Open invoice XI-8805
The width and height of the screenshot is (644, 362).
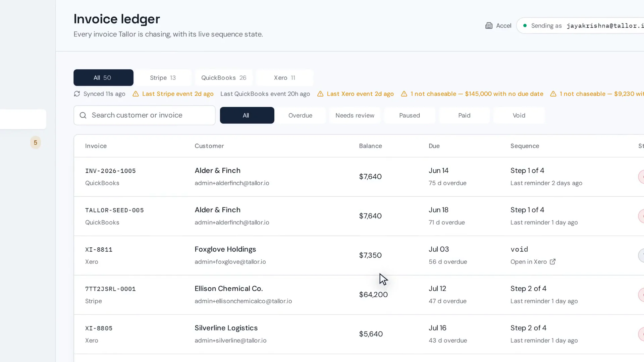tap(99, 328)
